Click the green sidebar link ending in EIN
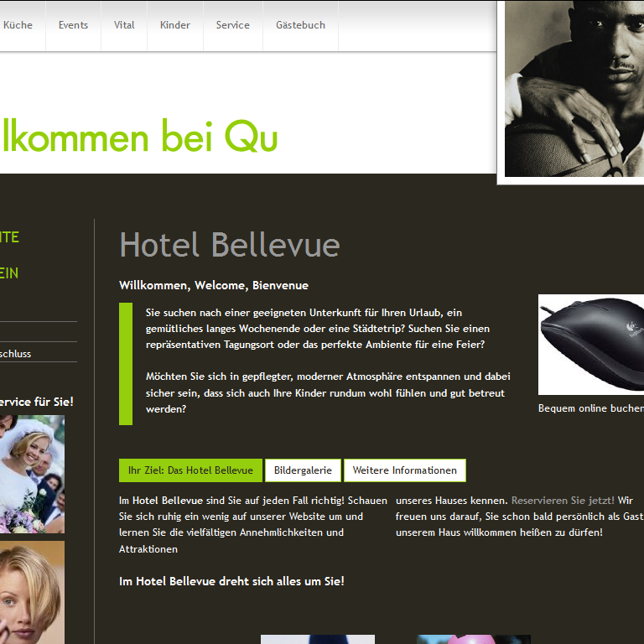644x644 pixels. pyautogui.click(x=9, y=273)
